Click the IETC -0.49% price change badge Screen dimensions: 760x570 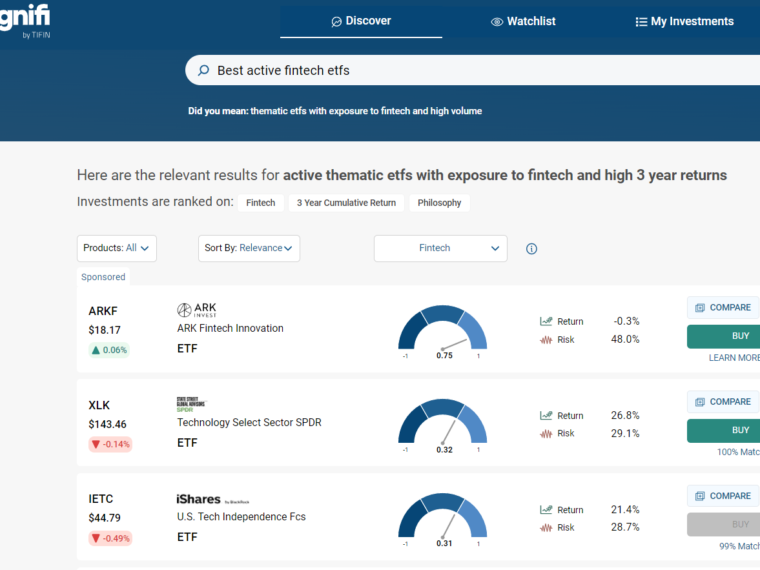[110, 538]
